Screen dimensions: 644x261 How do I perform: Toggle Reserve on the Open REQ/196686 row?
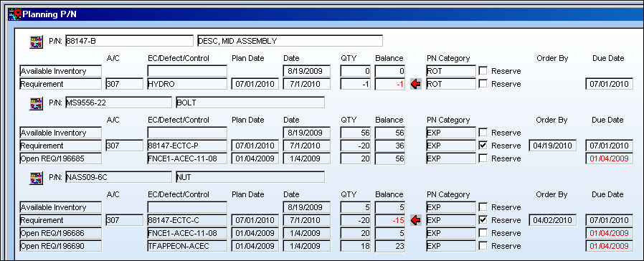pyautogui.click(x=483, y=233)
